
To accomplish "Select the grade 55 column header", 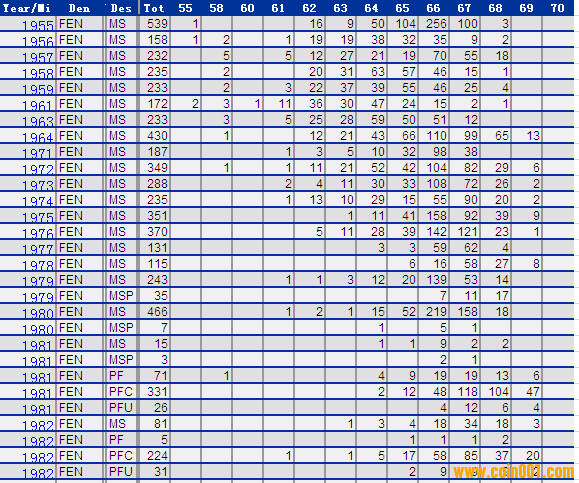I will [185, 8].
